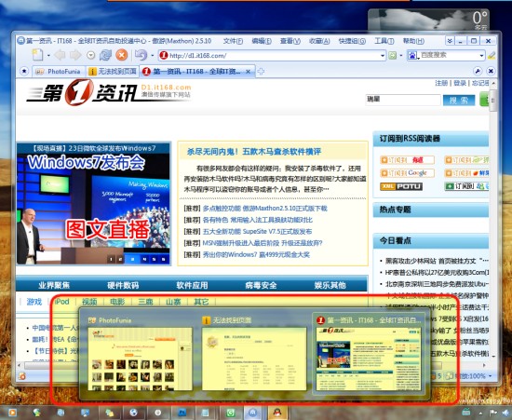Open the 查看(V) menu

pyautogui.click(x=290, y=41)
